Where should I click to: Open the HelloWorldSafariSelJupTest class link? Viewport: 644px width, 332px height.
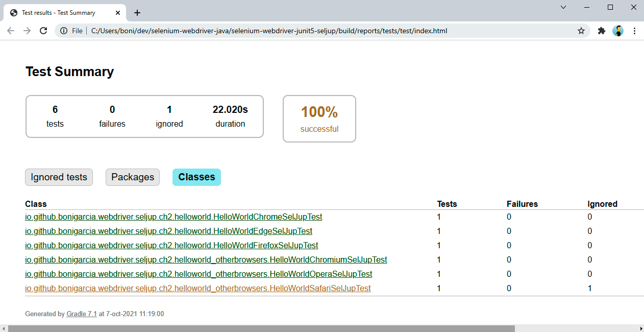tap(197, 289)
